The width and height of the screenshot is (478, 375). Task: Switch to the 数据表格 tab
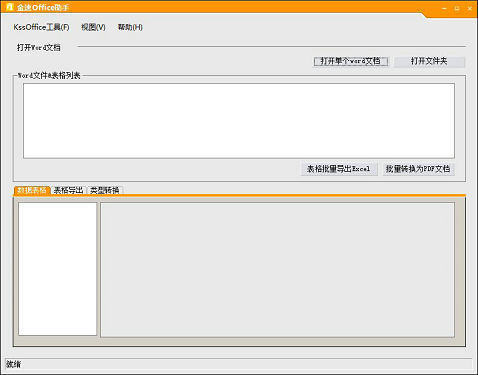click(32, 190)
